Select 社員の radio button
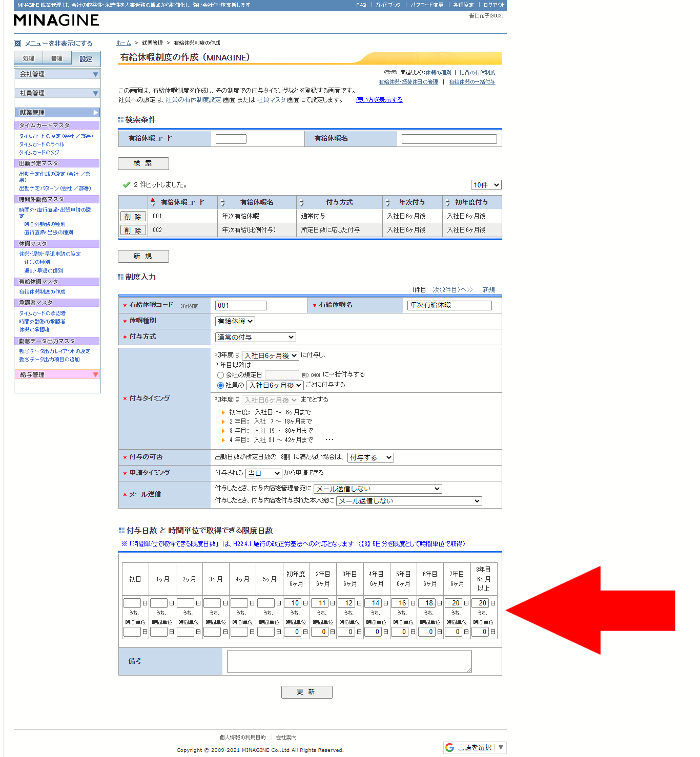Image resolution: width=700 pixels, height=757 pixels. pyautogui.click(x=220, y=385)
